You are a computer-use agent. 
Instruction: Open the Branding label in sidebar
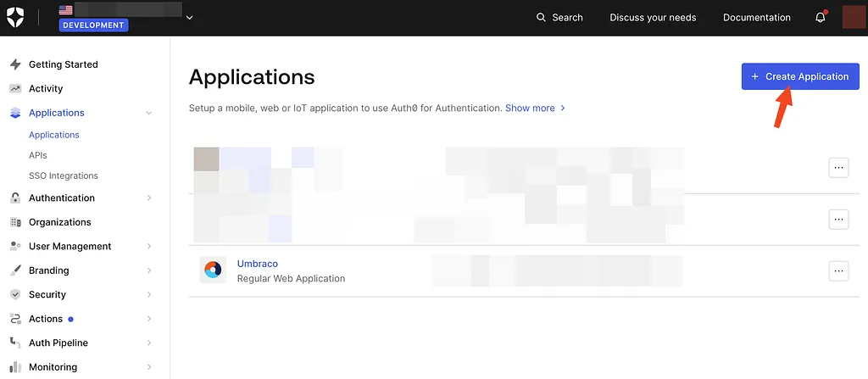[48, 270]
